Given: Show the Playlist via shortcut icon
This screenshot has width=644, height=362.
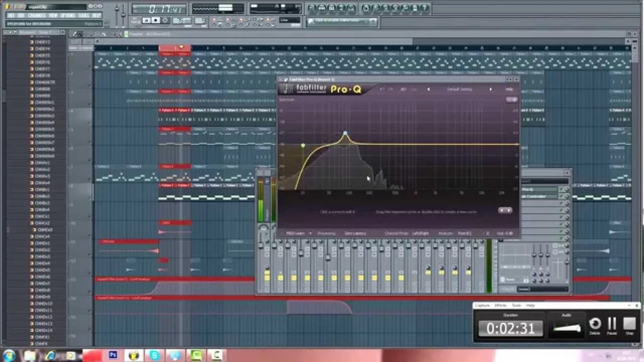Looking at the screenshot, I should click(x=312, y=8).
